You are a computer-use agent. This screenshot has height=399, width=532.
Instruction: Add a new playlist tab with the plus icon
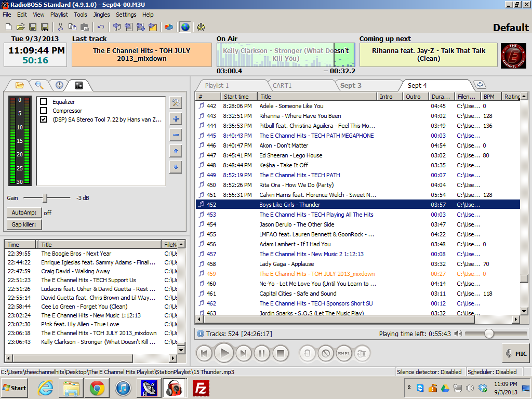(x=480, y=85)
